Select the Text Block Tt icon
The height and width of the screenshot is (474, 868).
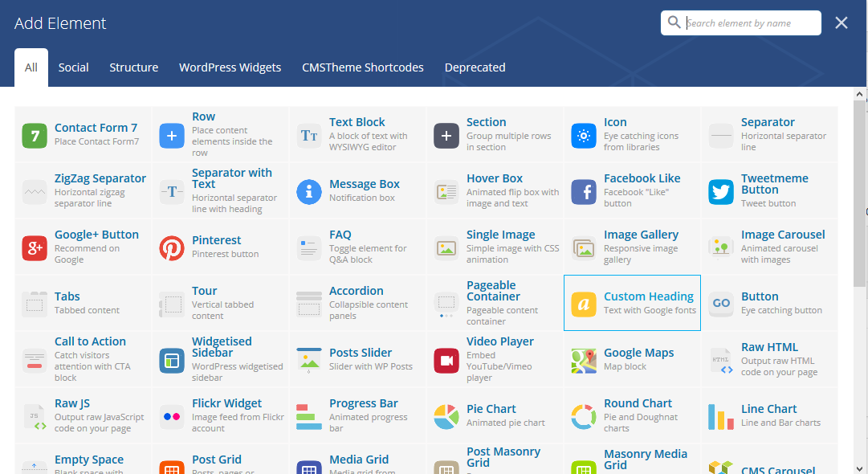[x=309, y=136]
